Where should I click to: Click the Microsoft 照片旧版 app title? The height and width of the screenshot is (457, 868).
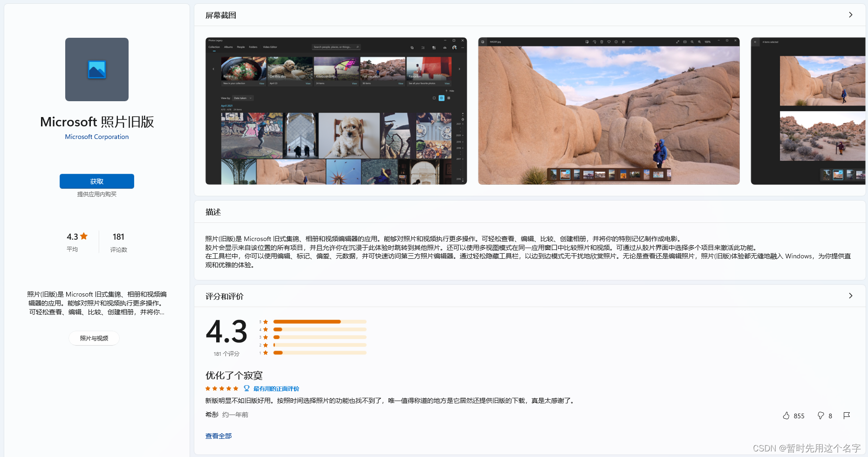pyautogui.click(x=97, y=122)
